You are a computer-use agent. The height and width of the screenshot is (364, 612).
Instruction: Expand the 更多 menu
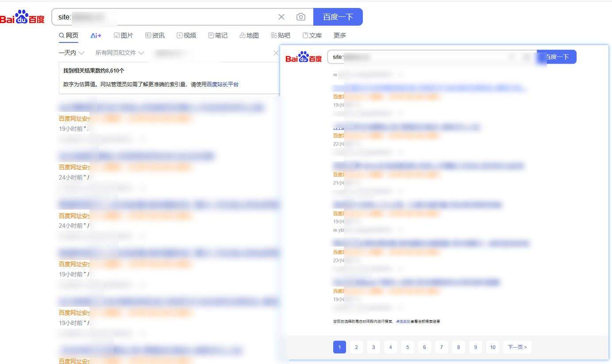(x=340, y=35)
